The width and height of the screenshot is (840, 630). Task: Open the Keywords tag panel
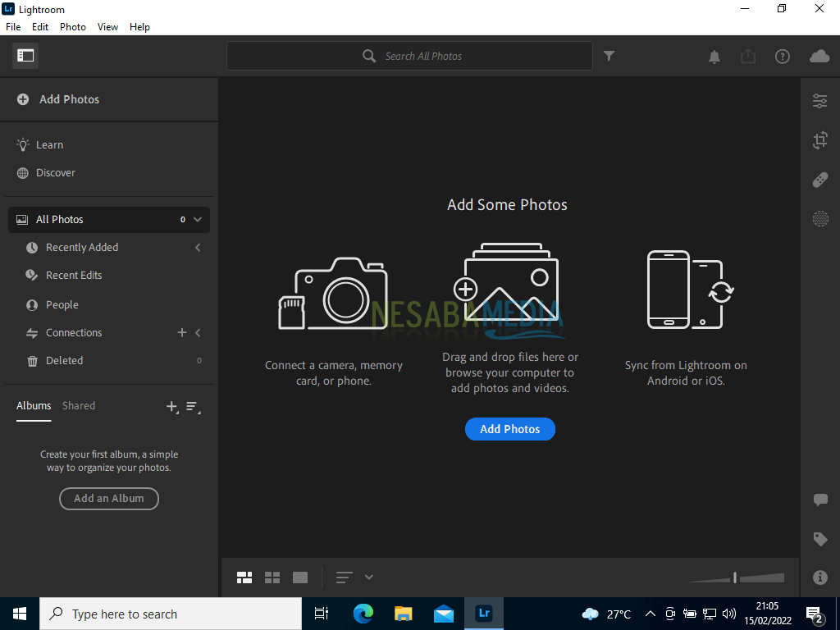(x=819, y=539)
